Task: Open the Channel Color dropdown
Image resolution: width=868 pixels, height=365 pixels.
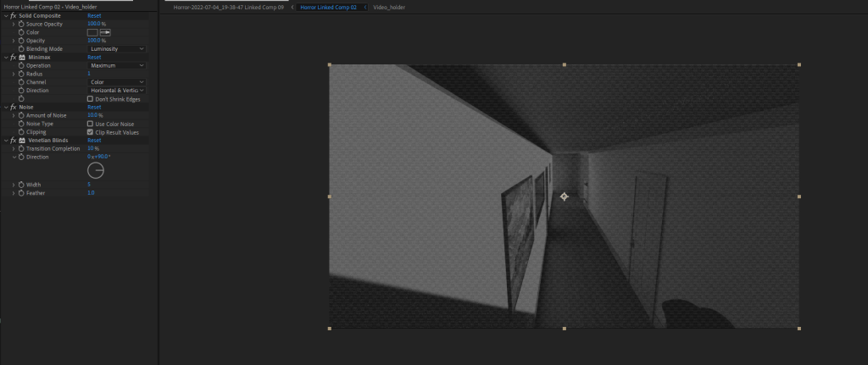Action: click(x=117, y=82)
